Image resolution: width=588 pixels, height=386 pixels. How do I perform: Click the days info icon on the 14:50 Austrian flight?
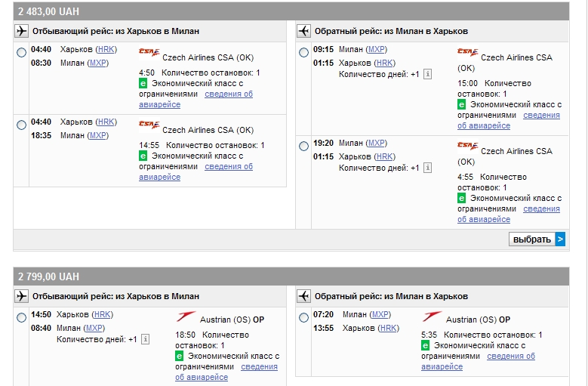tap(145, 340)
